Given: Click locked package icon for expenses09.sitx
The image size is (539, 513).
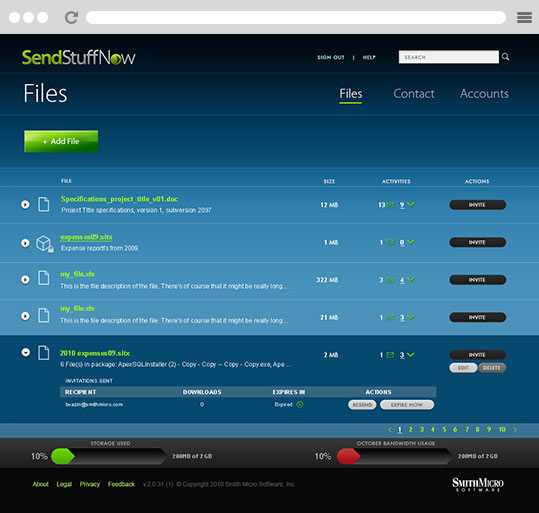Looking at the screenshot, I should coord(45,243).
